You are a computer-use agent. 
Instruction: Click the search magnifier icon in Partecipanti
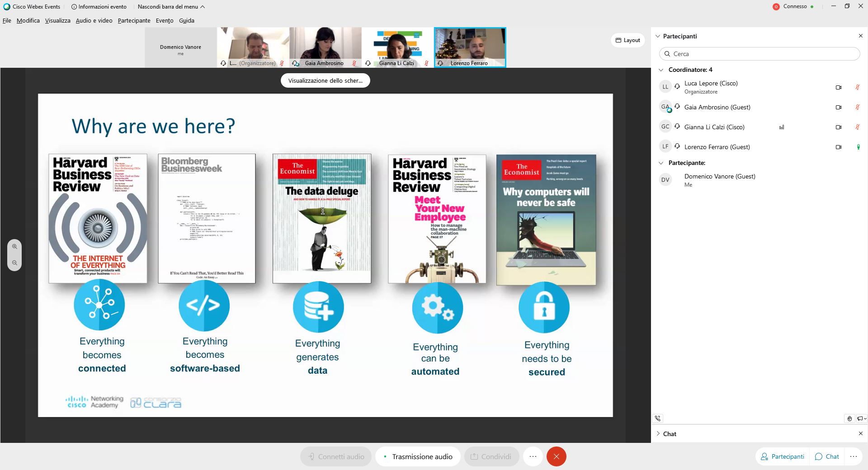point(667,54)
